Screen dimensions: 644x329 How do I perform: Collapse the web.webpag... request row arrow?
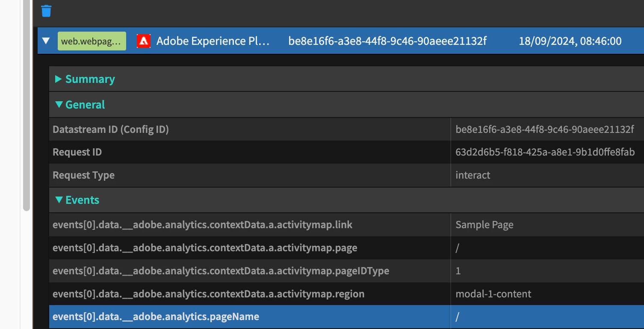click(46, 41)
